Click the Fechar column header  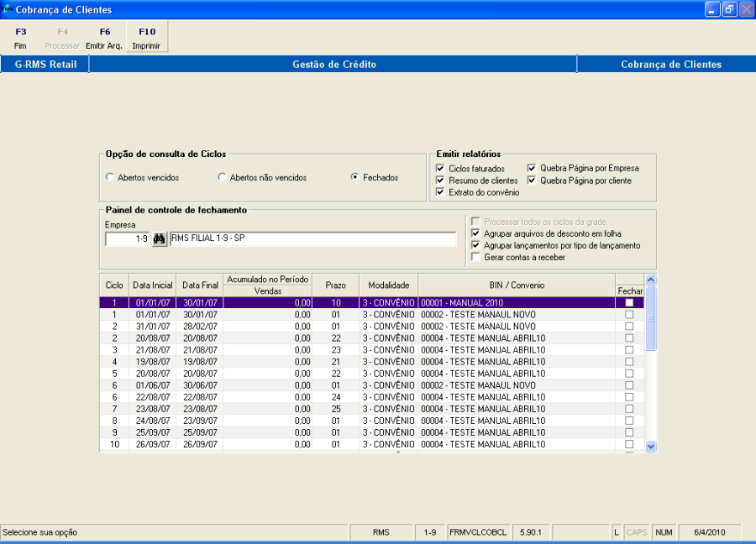click(x=630, y=291)
